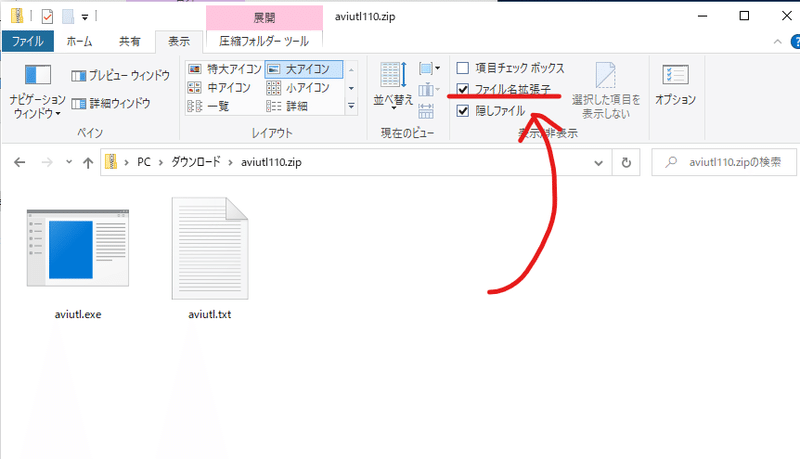Click PC in the breadcrumb path
The height and width of the screenshot is (459, 800).
click(144, 162)
